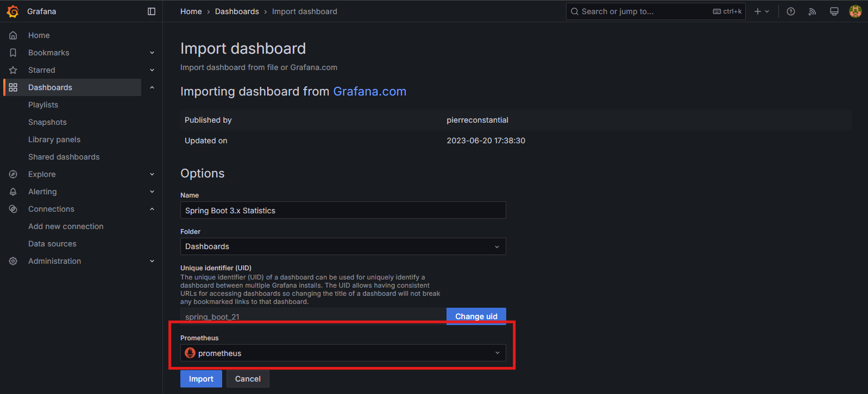Open the Prometheus data source dropdown
This screenshot has width=868, height=394.
(343, 353)
